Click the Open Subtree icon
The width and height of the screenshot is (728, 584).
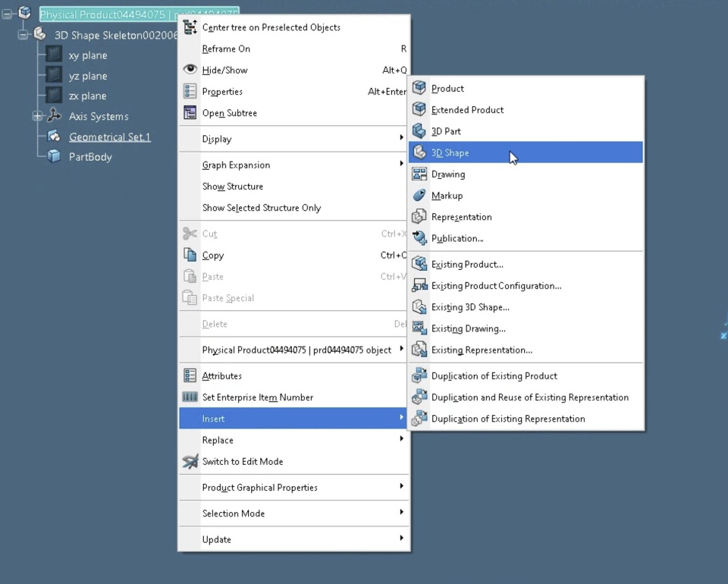(190, 113)
